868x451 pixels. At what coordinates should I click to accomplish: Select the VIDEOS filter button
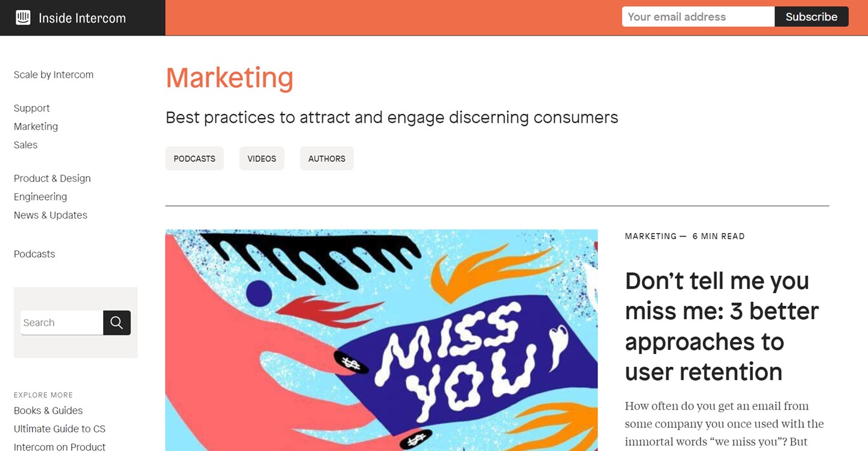262,158
